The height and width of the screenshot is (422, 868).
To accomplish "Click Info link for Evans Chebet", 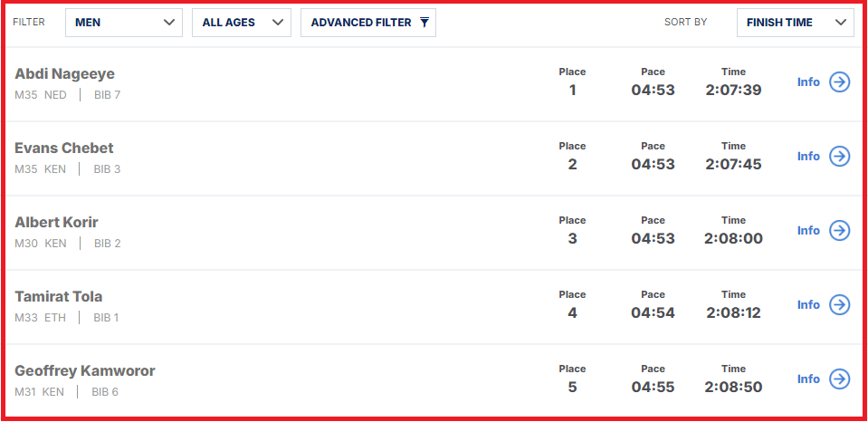I will [x=808, y=156].
